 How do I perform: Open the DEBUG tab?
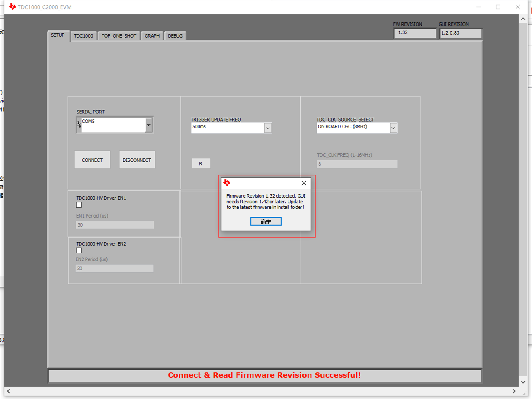[175, 36]
